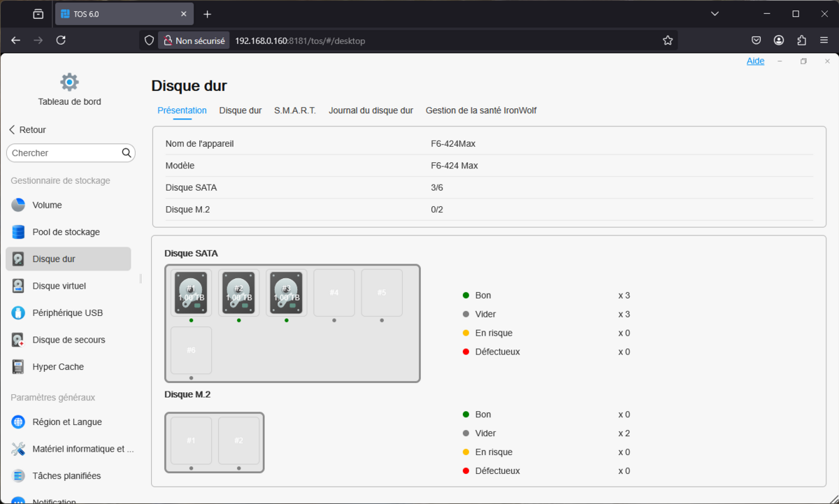The image size is (839, 504).
Task: Open Disque virtuel in the sidebar
Action: [69, 286]
